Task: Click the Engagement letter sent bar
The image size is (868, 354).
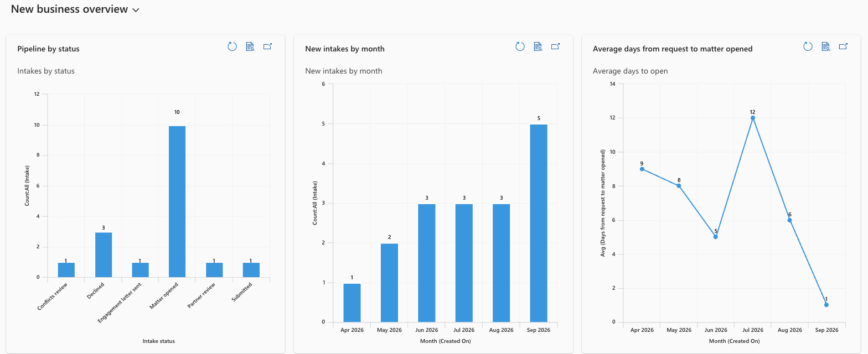Action: tap(141, 270)
